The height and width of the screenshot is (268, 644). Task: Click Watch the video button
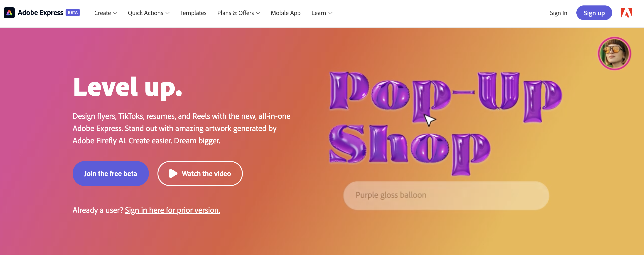coord(200,174)
